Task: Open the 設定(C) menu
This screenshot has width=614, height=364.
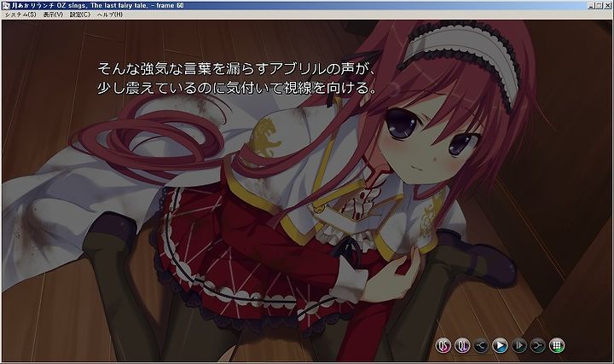Action: pos(80,14)
